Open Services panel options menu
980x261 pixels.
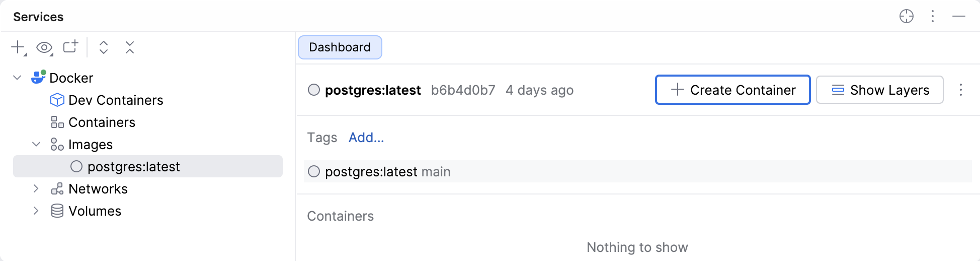coord(933,17)
